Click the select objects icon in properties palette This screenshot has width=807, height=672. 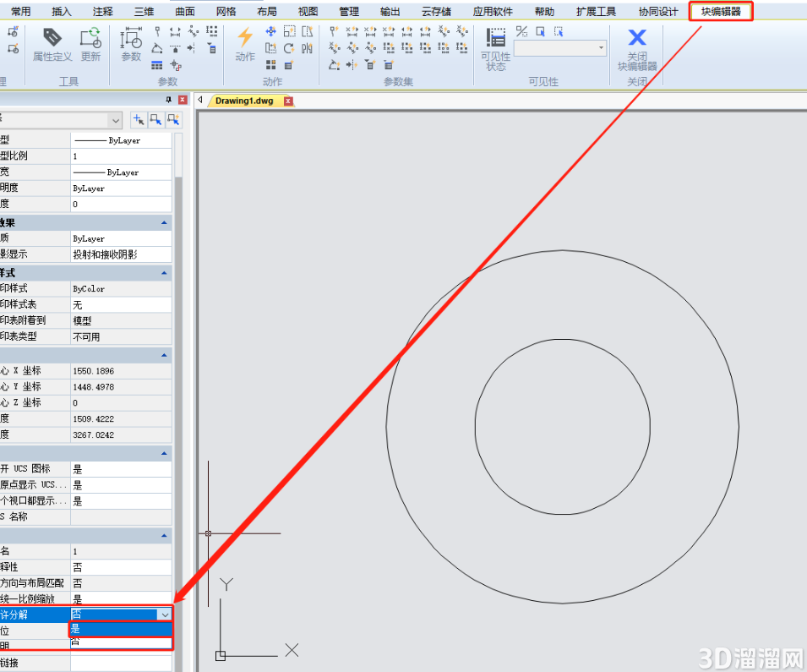pyautogui.click(x=155, y=121)
